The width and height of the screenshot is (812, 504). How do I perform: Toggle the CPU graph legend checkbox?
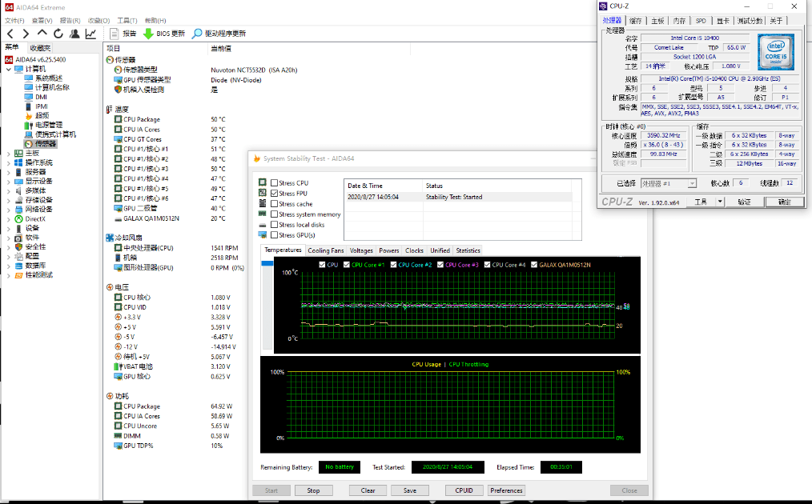322,265
